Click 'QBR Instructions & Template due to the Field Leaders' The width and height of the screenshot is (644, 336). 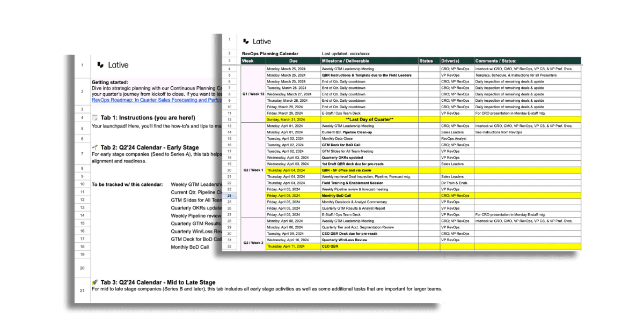tap(369, 75)
